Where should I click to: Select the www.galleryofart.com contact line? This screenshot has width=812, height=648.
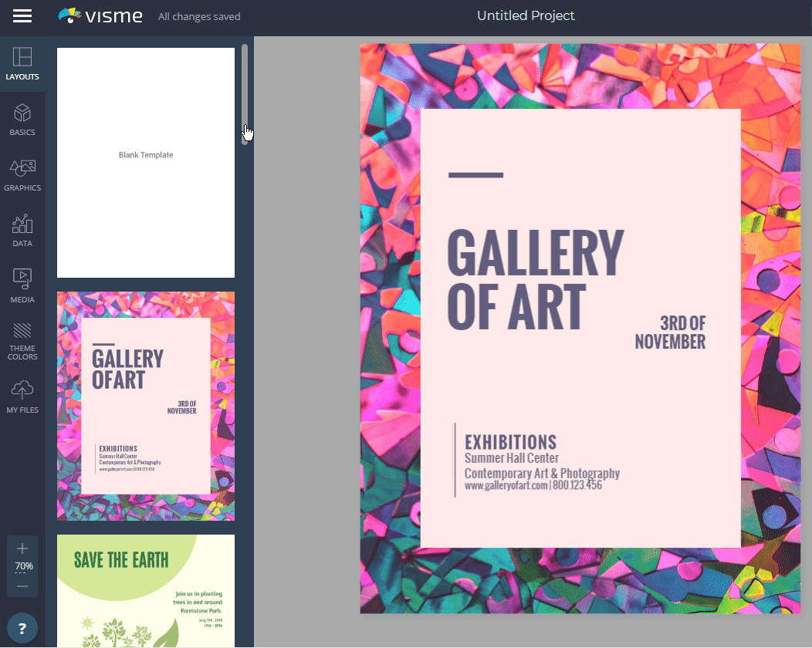click(x=533, y=485)
